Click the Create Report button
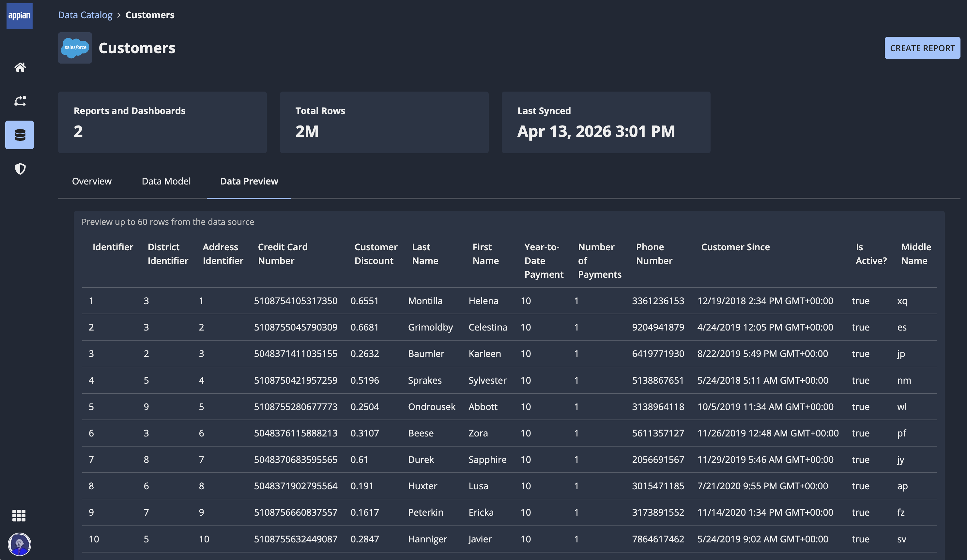The height and width of the screenshot is (560, 967). click(x=922, y=48)
